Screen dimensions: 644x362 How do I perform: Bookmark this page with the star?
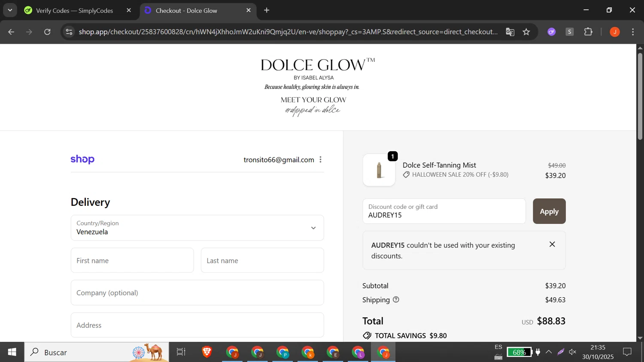pyautogui.click(x=526, y=32)
